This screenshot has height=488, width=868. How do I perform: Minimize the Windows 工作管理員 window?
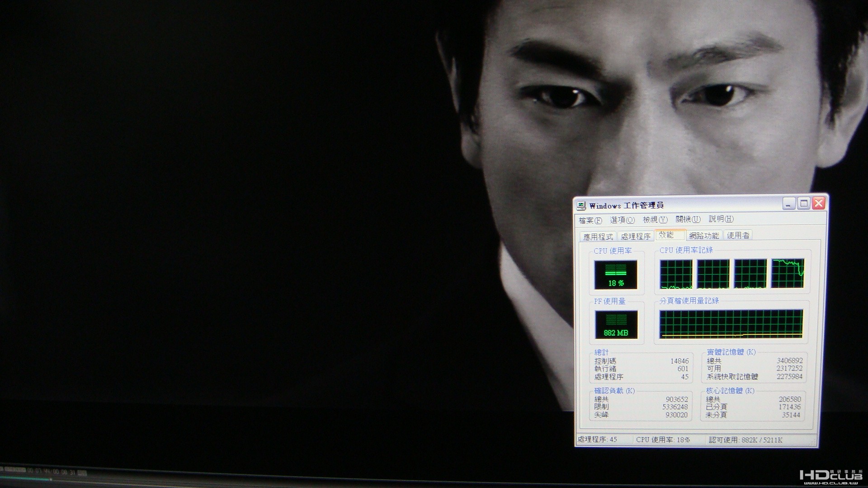(x=789, y=204)
